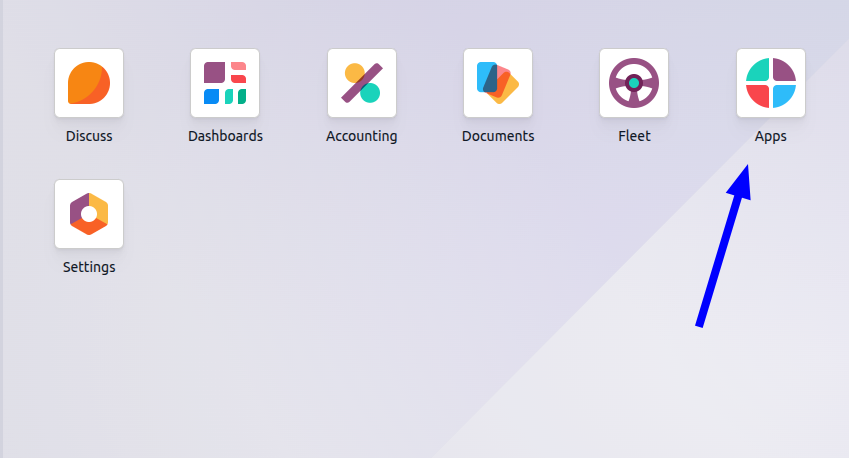This screenshot has height=458, width=849.
Task: Launch the Fleet steering wheel icon
Action: pos(634,83)
